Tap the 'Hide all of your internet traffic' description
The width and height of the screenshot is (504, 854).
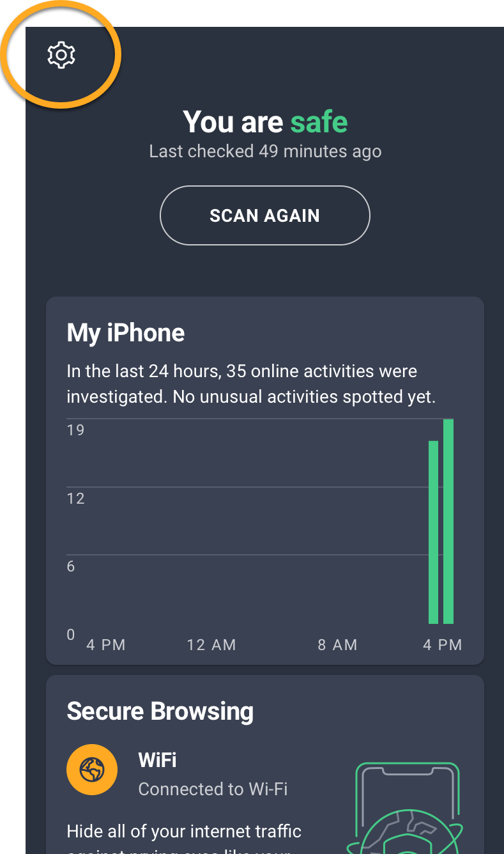pos(184,831)
